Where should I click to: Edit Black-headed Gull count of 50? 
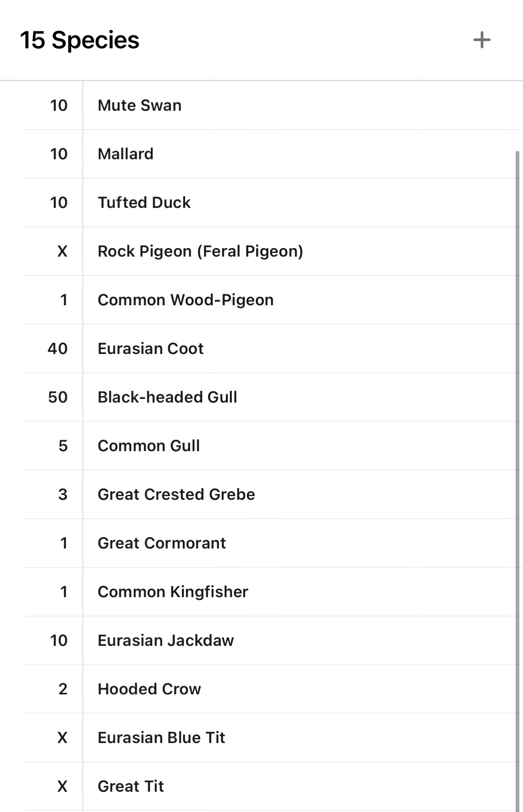pyautogui.click(x=58, y=397)
